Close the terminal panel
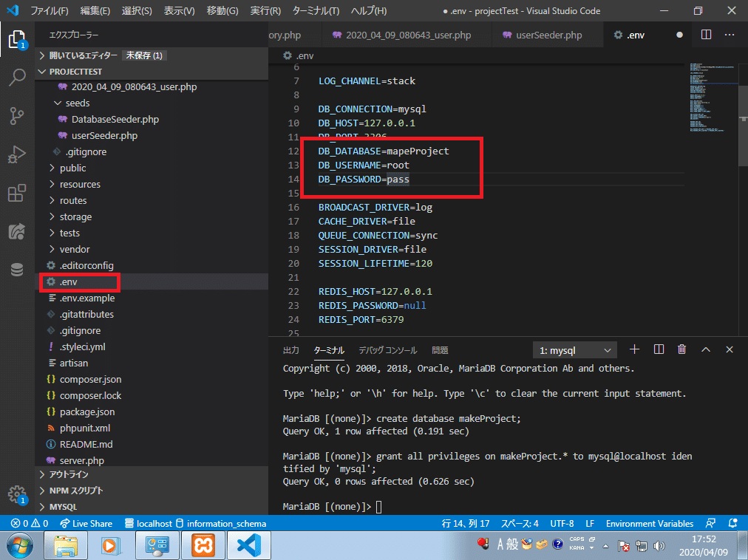The height and width of the screenshot is (560, 748). tap(730, 349)
